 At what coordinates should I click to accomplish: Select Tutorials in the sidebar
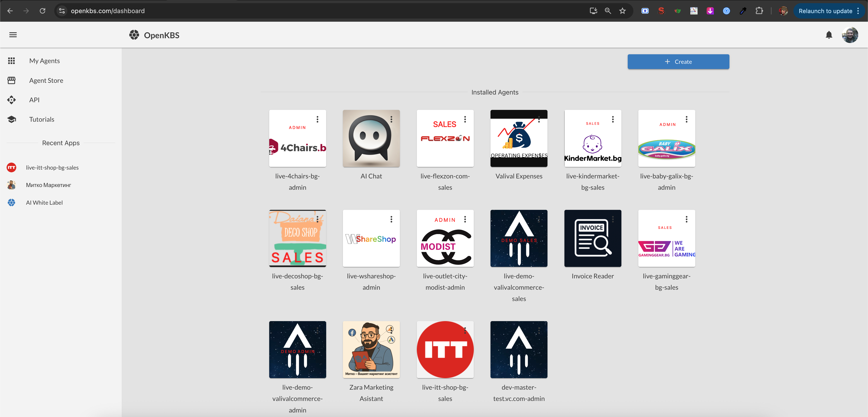coord(41,119)
